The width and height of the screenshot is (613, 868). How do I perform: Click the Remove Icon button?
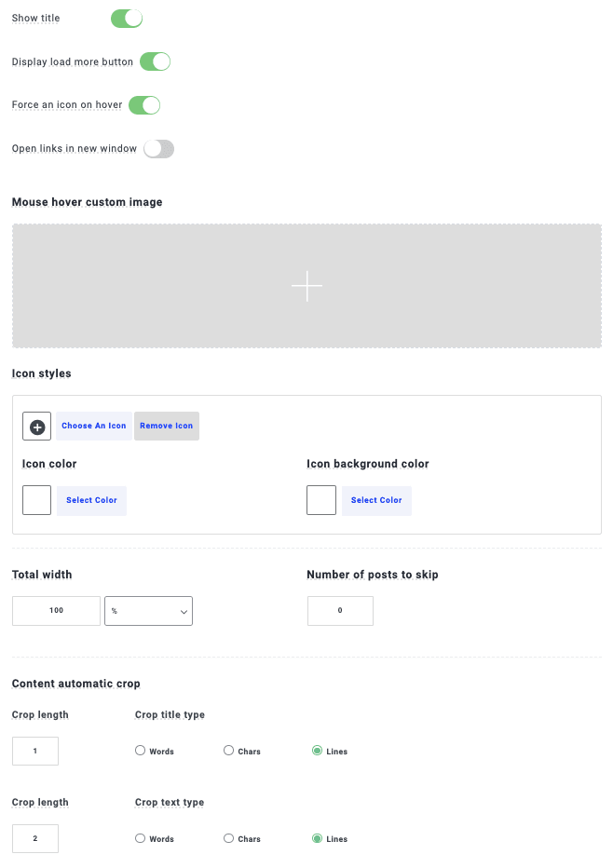[x=167, y=427]
